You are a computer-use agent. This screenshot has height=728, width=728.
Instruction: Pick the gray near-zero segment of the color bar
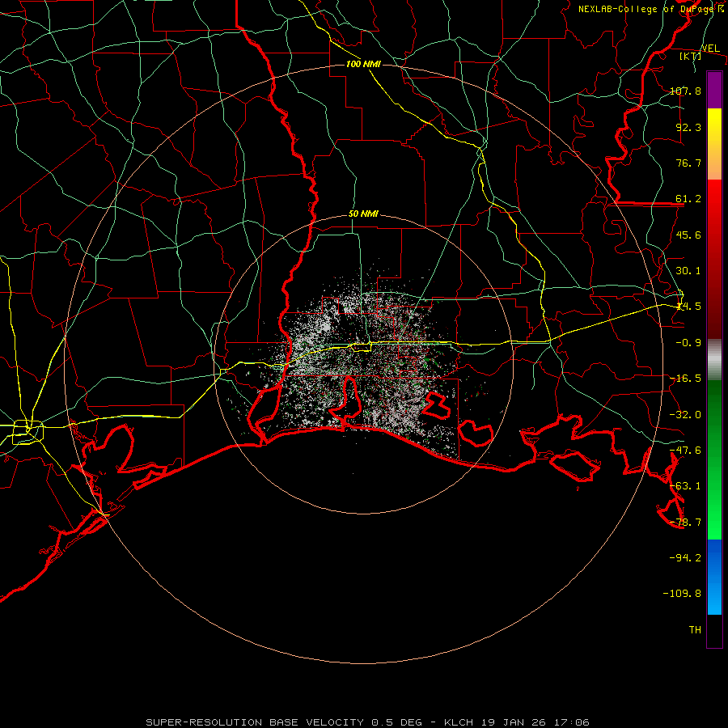(714, 358)
